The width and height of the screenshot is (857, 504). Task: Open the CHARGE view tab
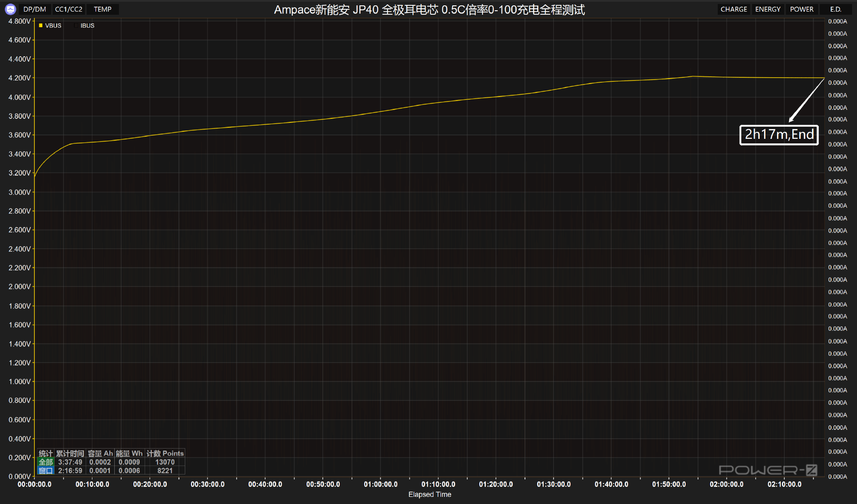(734, 9)
